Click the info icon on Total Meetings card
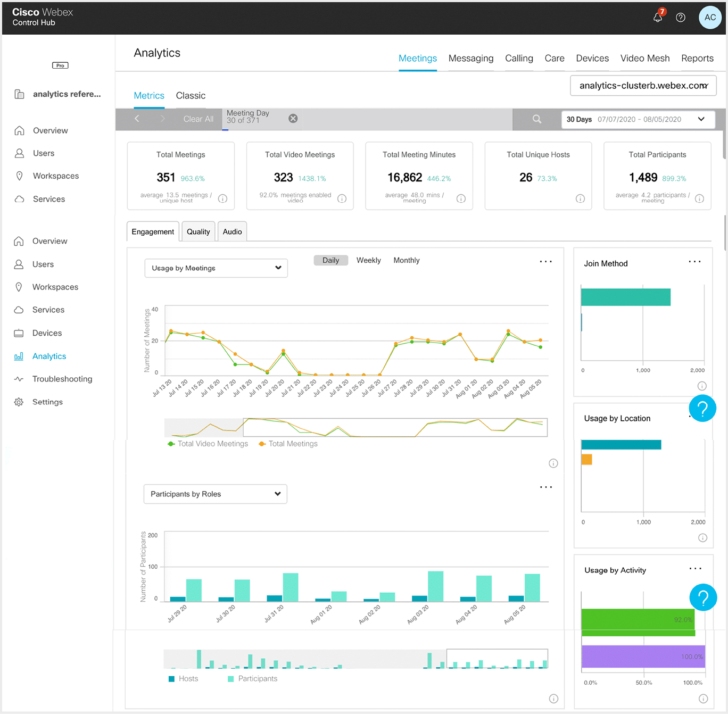The height and width of the screenshot is (714, 728). coord(223,198)
